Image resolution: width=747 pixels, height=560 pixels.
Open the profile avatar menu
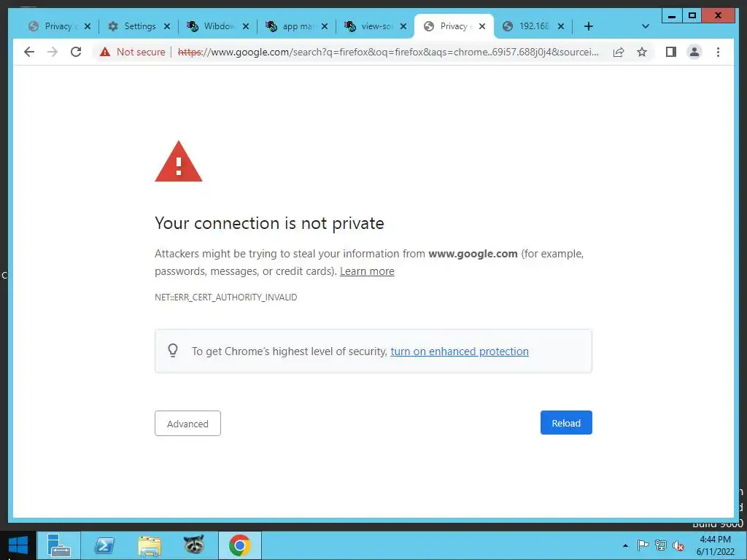[x=694, y=52]
